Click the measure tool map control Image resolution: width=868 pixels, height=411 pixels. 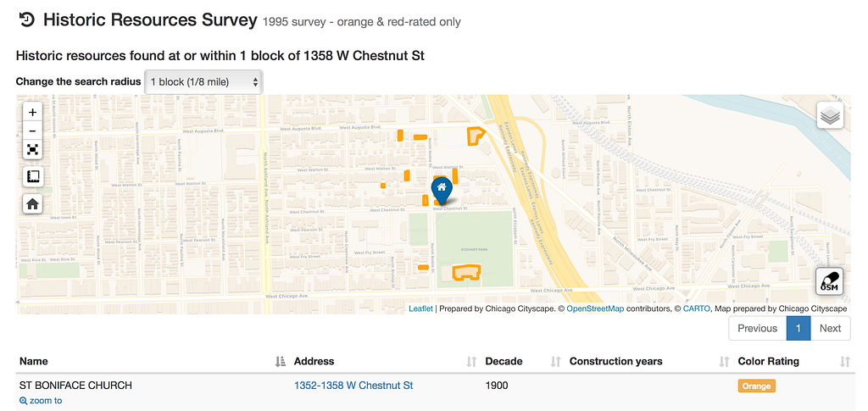pyautogui.click(x=32, y=177)
